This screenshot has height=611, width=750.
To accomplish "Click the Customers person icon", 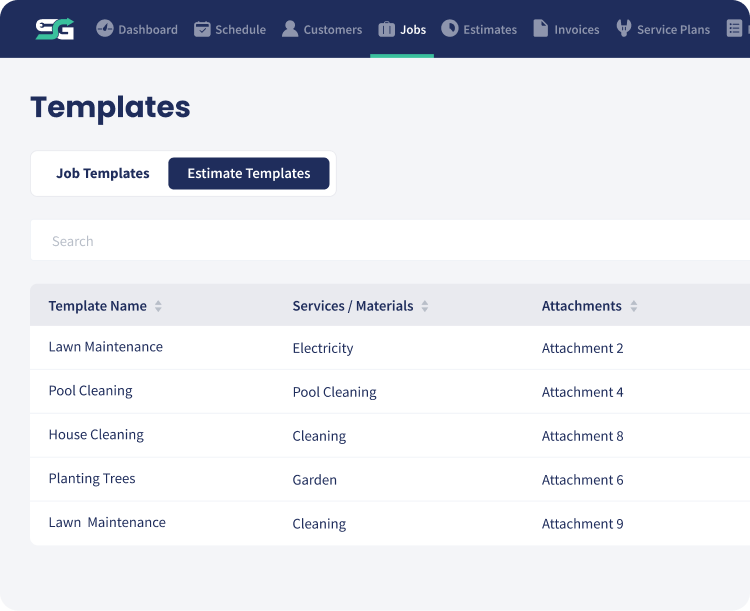I will pos(290,29).
